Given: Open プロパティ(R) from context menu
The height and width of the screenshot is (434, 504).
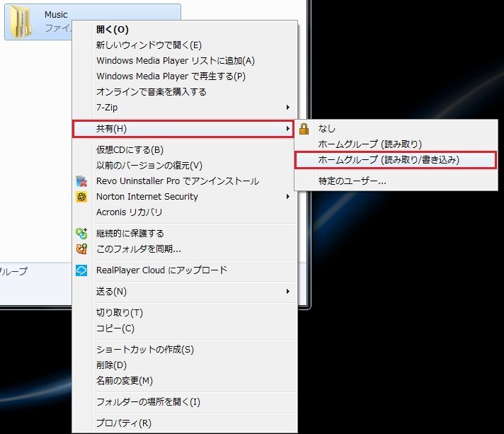Looking at the screenshot, I should (123, 423).
